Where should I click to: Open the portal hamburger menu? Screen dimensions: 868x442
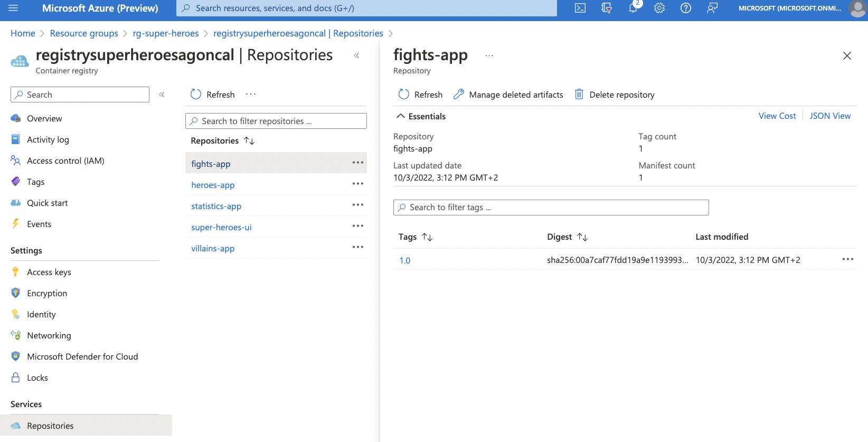(x=13, y=8)
